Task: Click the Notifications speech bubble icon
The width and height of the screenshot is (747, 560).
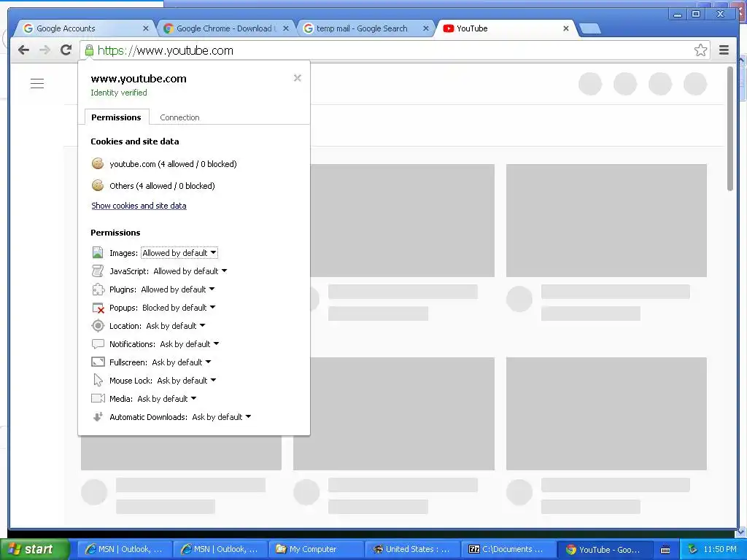Action: [98, 344]
